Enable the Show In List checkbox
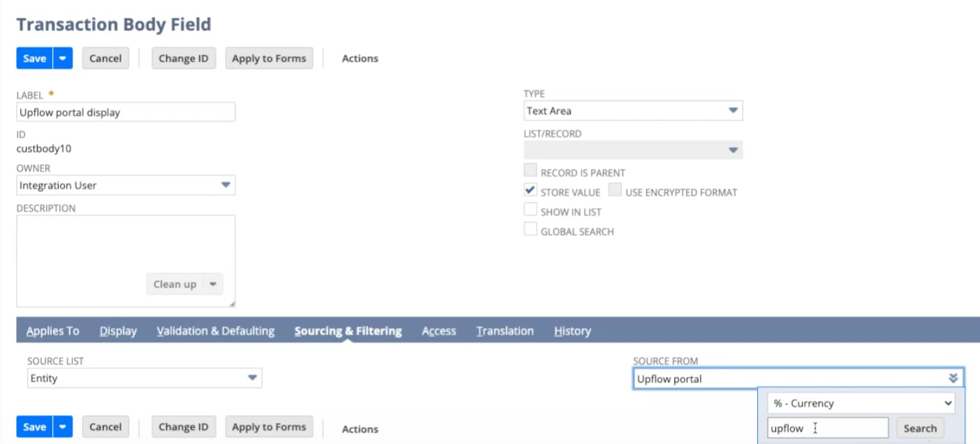This screenshot has height=444, width=980. [531, 210]
